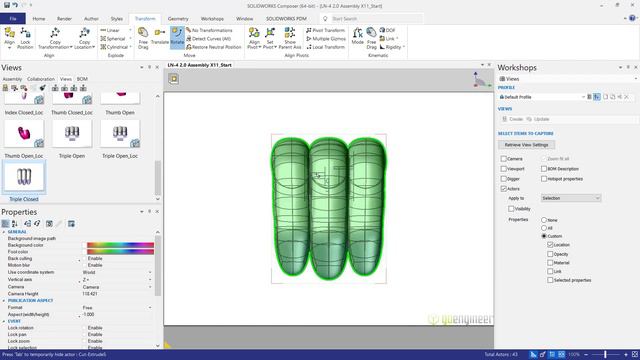The width and height of the screenshot is (640, 360).
Task: Click Local Transform option
Action: click(x=325, y=47)
